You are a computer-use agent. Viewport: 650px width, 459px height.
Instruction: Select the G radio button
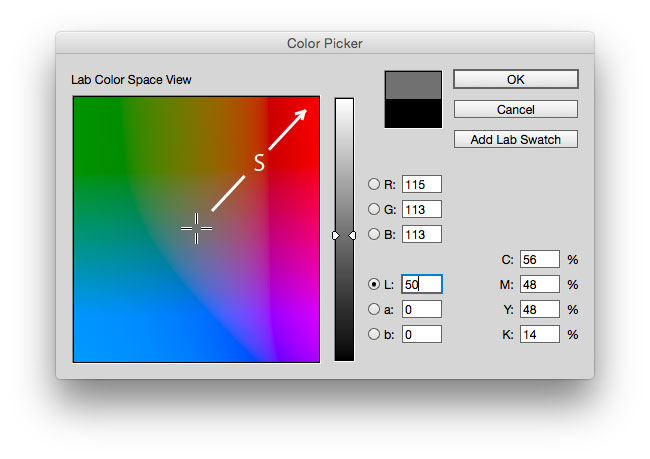coord(374,209)
